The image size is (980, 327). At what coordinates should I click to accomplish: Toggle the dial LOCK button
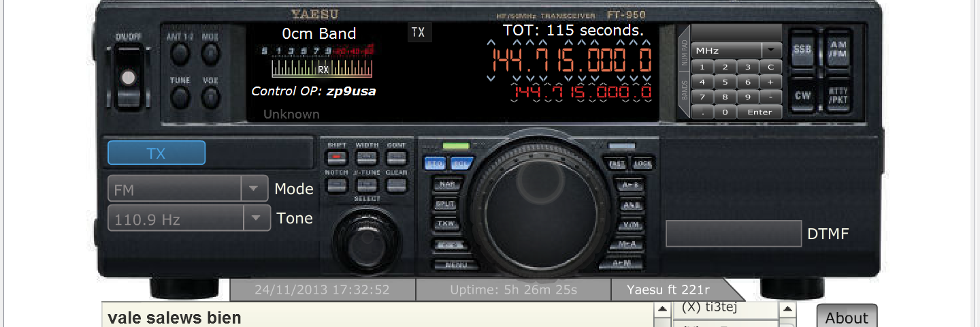pos(642,163)
